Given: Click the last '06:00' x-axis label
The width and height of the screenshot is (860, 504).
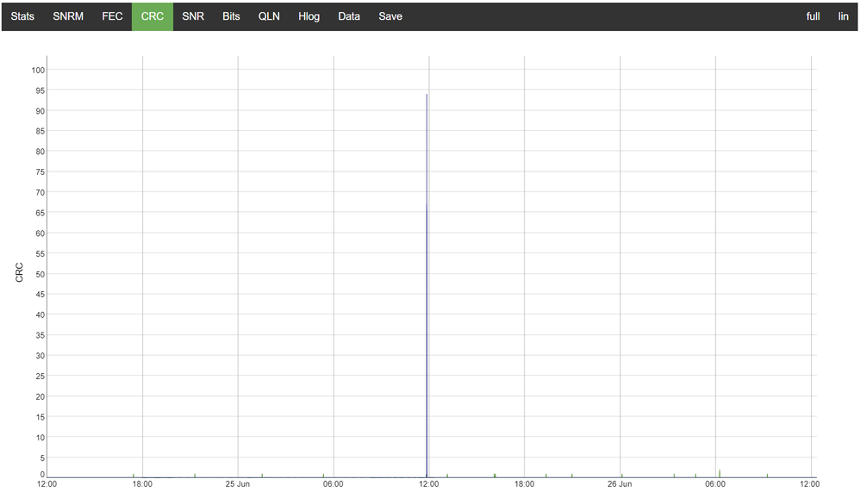Looking at the screenshot, I should [x=715, y=484].
